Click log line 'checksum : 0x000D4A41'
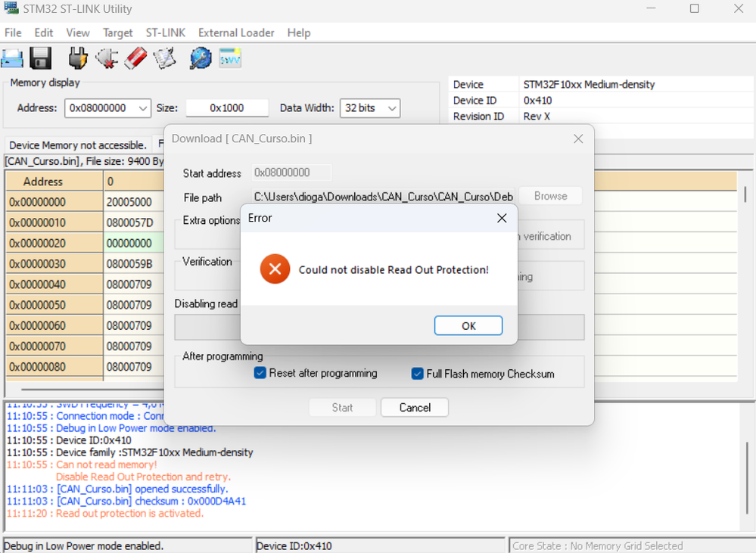Image resolution: width=756 pixels, height=553 pixels. 191,502
